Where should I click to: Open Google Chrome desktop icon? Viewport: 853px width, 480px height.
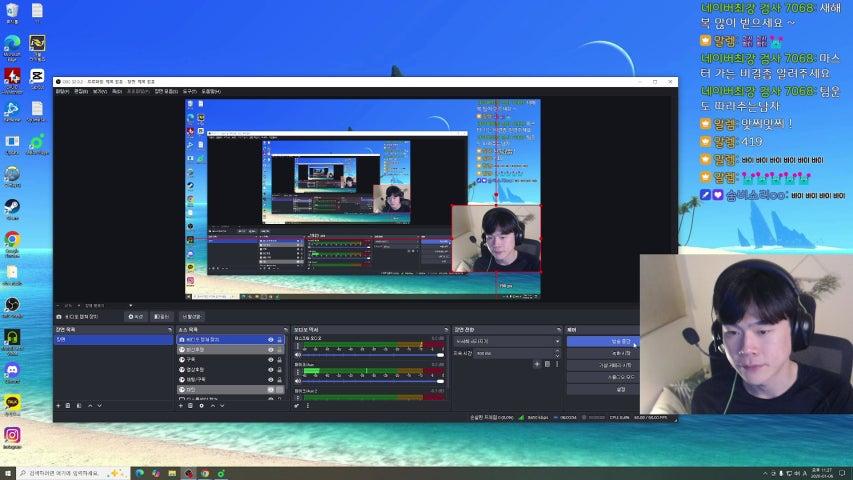click(12, 240)
